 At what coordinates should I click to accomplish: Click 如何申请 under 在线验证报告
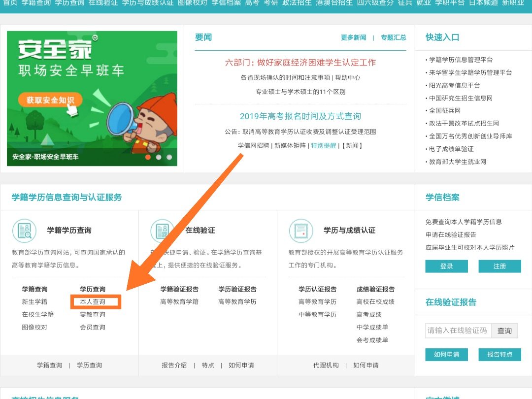(446, 355)
